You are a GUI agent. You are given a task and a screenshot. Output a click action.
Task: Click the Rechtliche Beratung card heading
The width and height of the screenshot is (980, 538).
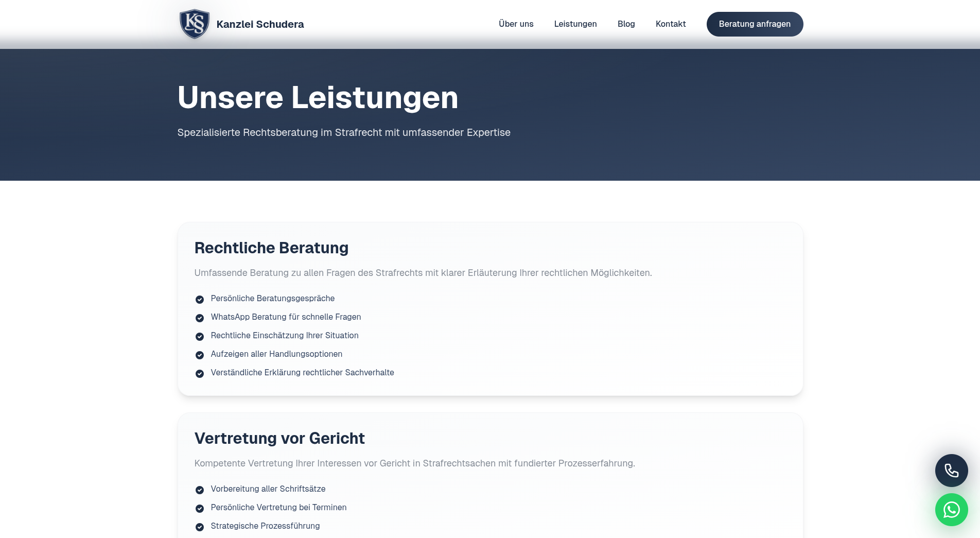point(271,248)
